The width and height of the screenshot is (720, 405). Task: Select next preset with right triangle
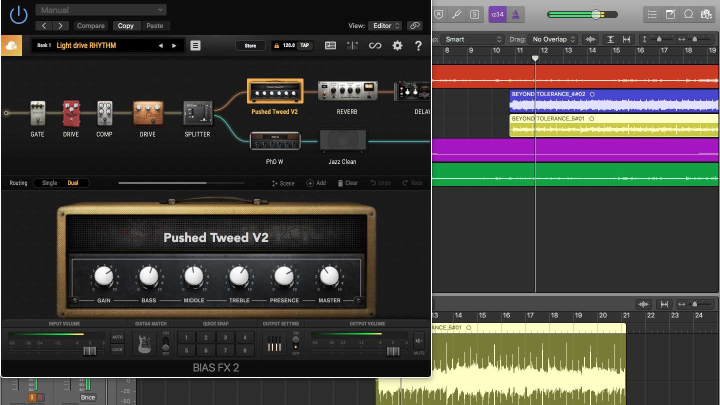pyautogui.click(x=174, y=45)
